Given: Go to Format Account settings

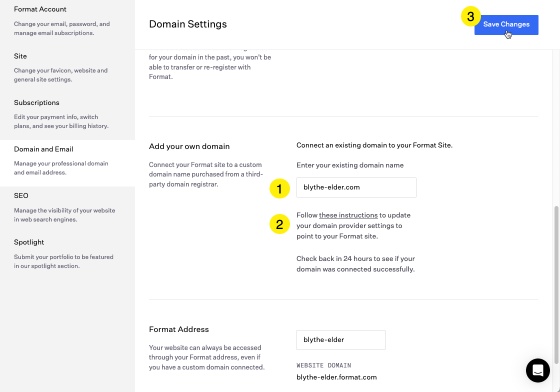Looking at the screenshot, I should tap(40, 9).
